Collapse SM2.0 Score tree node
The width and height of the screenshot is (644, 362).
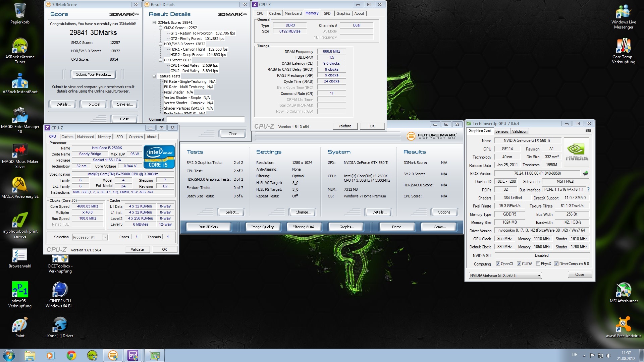(x=160, y=28)
